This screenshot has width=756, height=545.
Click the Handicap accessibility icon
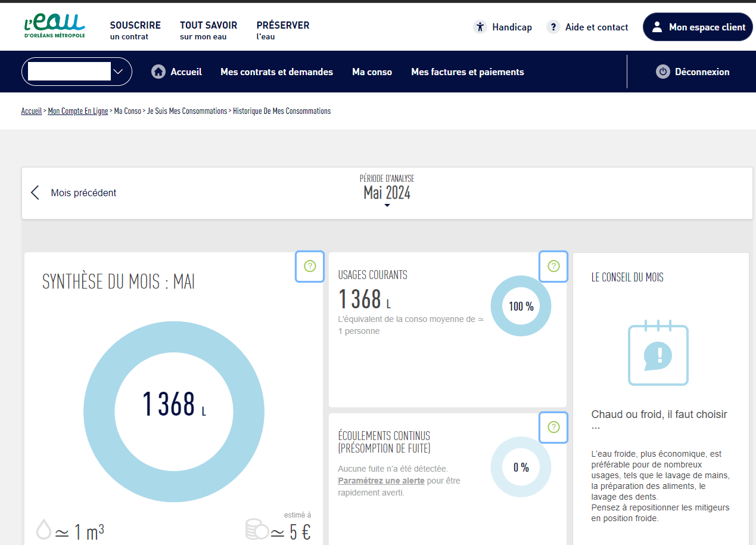(x=480, y=27)
